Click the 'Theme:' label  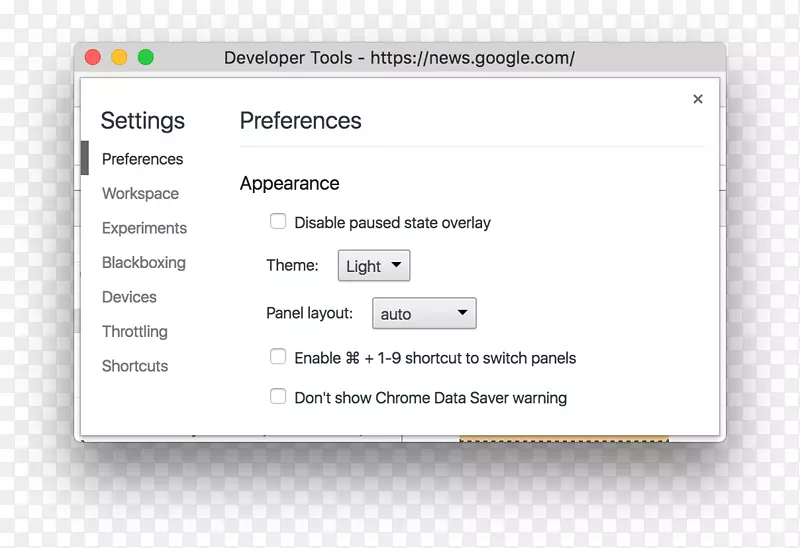point(292,265)
